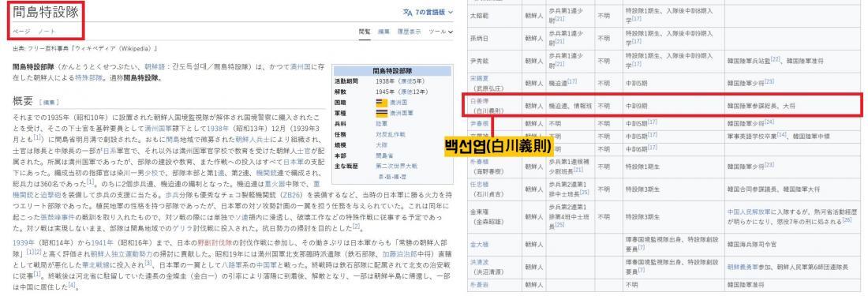Open the 1939年 link in second paragraph
This screenshot has width=868, height=296.
[24, 242]
